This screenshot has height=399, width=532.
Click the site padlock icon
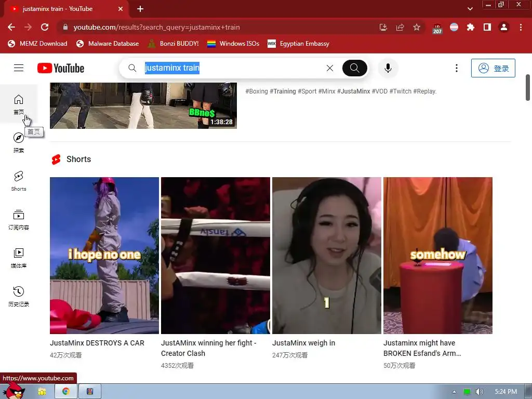(65, 27)
